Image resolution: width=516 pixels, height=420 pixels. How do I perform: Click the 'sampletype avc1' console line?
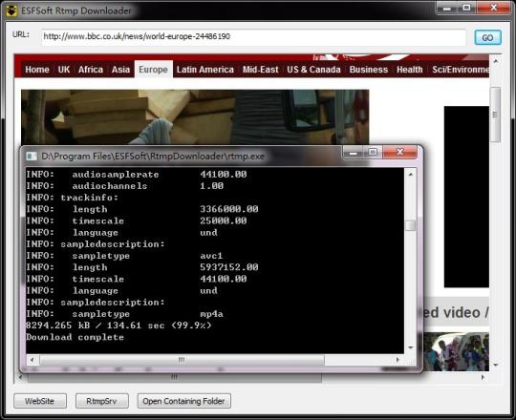click(125, 256)
